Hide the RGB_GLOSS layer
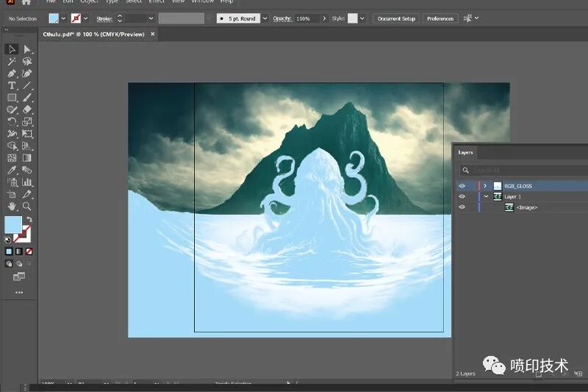The height and width of the screenshot is (392, 588). [462, 185]
